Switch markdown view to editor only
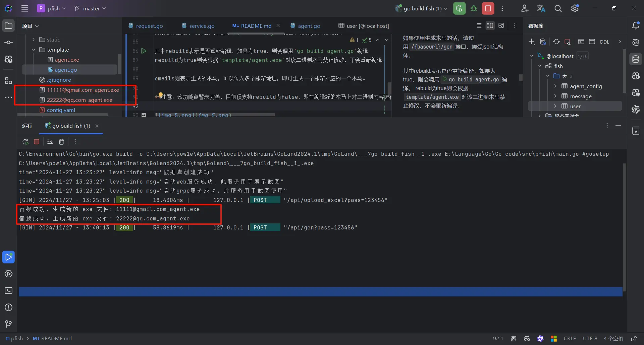 click(479, 25)
